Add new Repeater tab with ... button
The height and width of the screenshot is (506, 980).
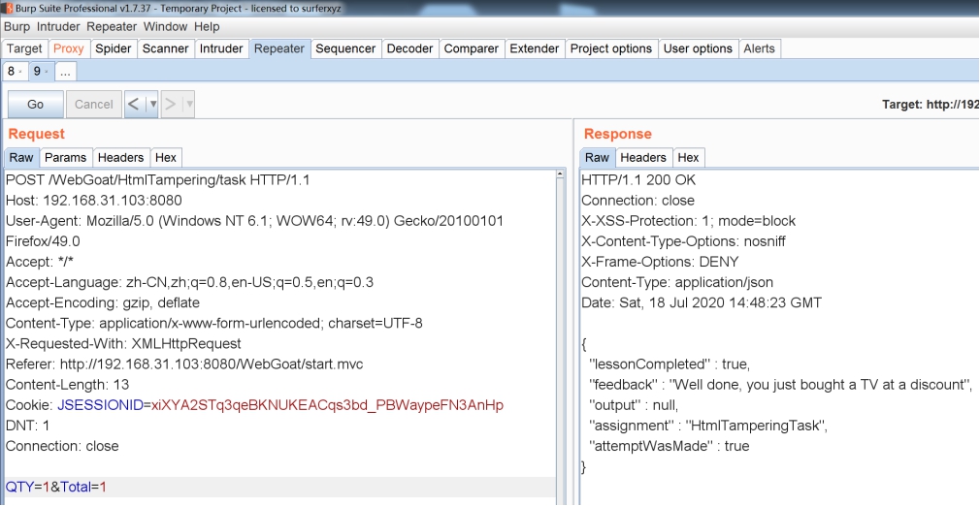click(x=65, y=71)
